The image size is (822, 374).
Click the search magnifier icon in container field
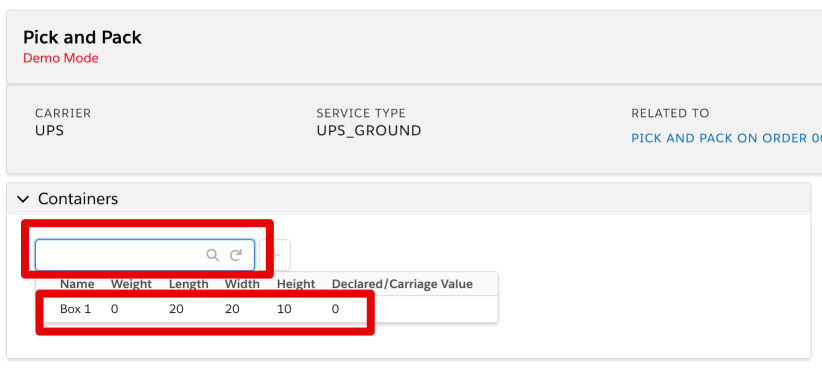click(x=212, y=255)
